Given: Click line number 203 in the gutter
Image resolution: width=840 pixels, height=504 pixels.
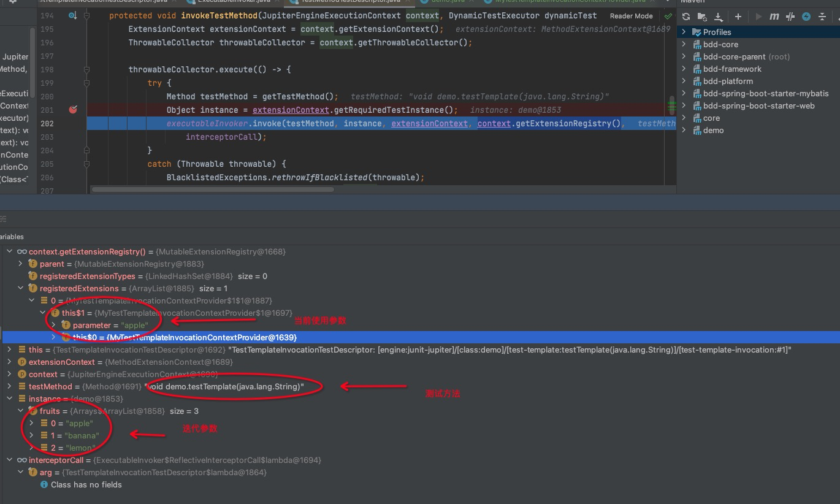Looking at the screenshot, I should (x=47, y=137).
